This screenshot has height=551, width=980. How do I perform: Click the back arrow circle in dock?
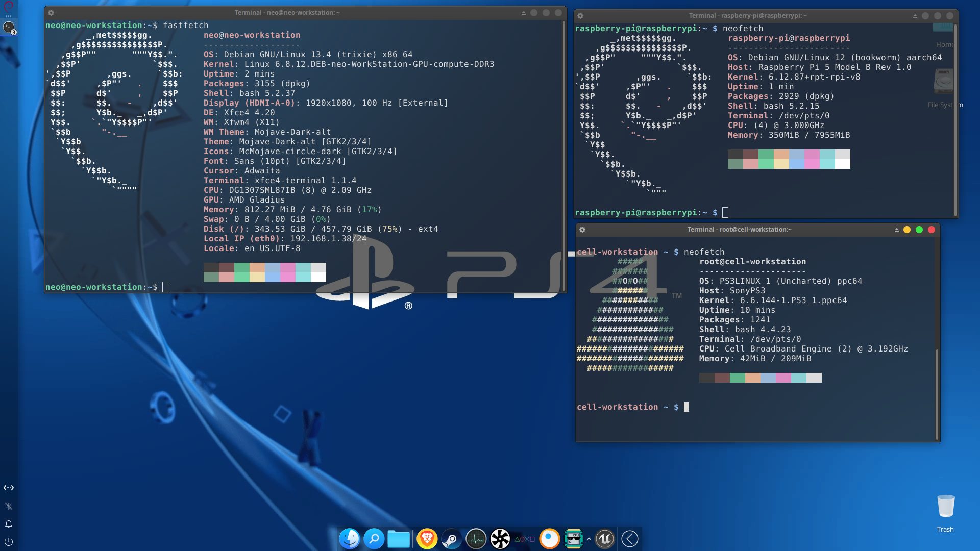click(630, 539)
